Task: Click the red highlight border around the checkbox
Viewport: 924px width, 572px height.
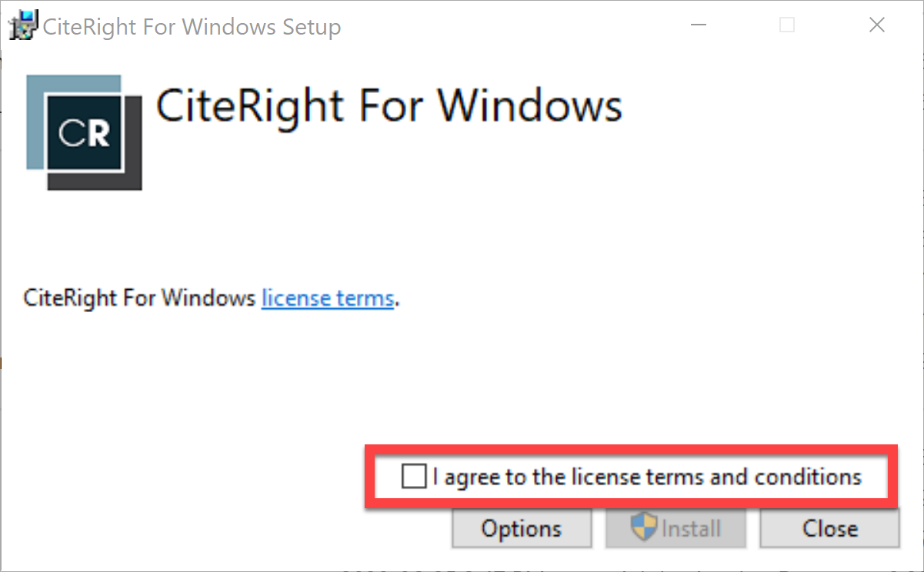Action: 631,447
